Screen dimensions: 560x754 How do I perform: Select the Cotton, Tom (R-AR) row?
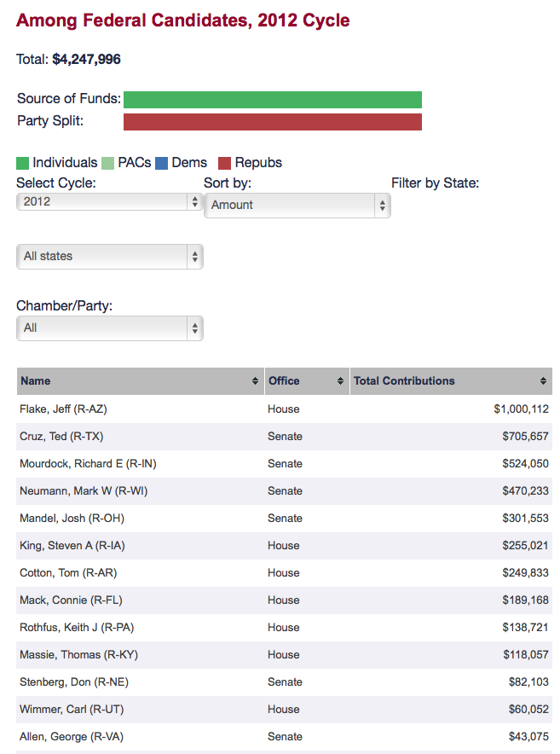pos(284,573)
